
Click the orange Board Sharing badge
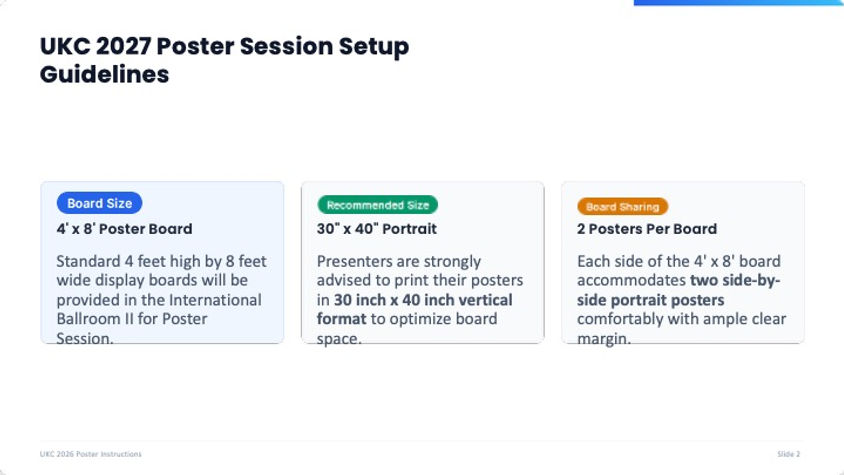pyautogui.click(x=622, y=206)
